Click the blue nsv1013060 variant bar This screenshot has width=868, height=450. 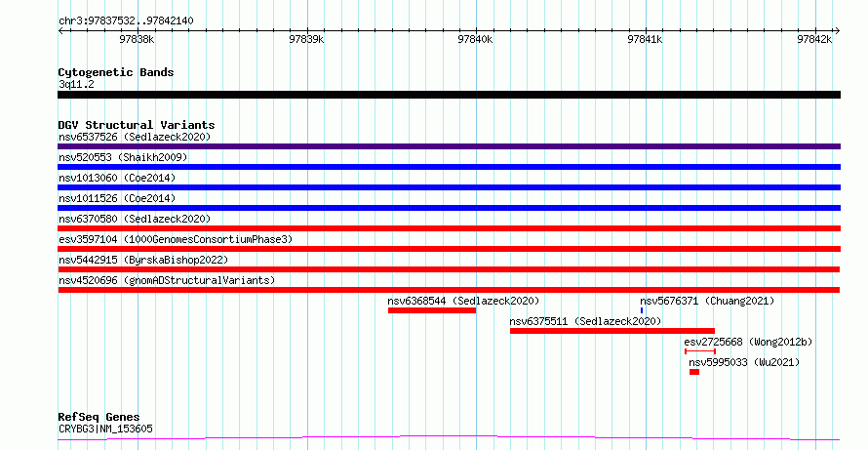pyautogui.click(x=449, y=187)
